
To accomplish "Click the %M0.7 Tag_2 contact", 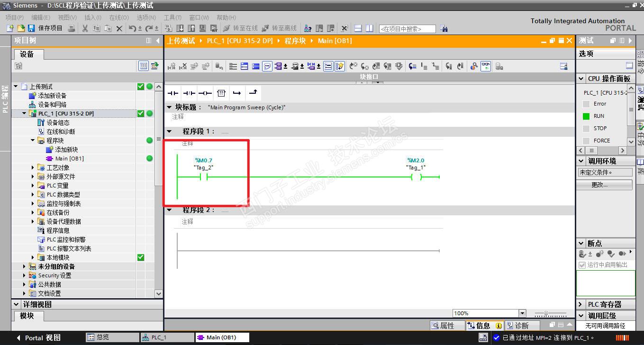I will 204,177.
